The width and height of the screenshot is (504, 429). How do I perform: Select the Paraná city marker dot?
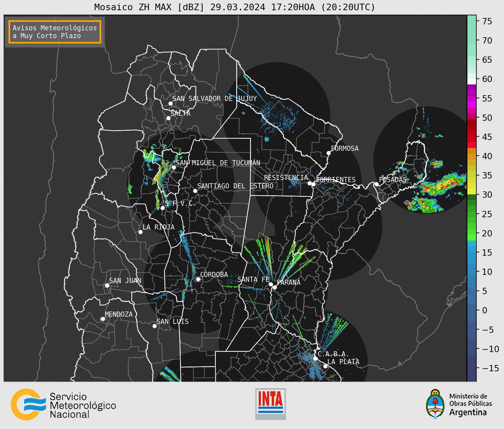pos(275,287)
